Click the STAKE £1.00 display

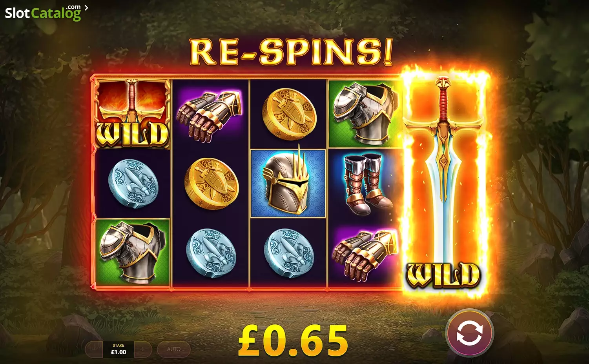tap(119, 349)
